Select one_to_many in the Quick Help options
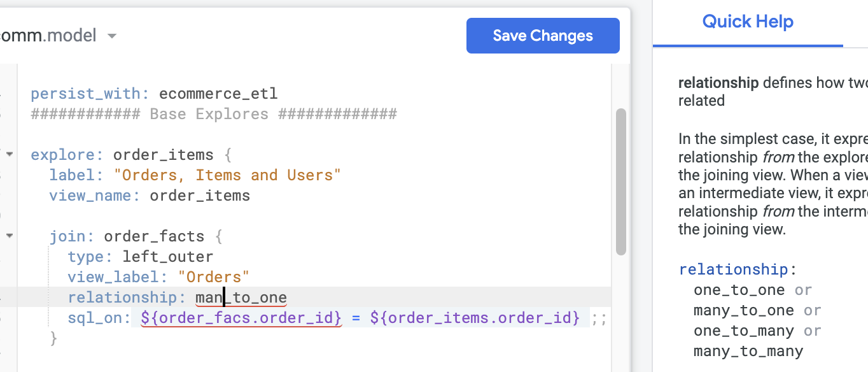The height and width of the screenshot is (372, 868). coord(743,331)
